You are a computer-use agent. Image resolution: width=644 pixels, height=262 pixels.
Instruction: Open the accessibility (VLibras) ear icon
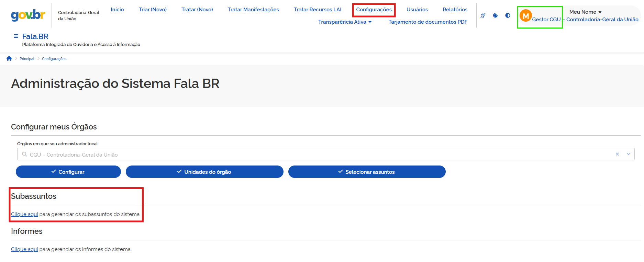tap(483, 15)
